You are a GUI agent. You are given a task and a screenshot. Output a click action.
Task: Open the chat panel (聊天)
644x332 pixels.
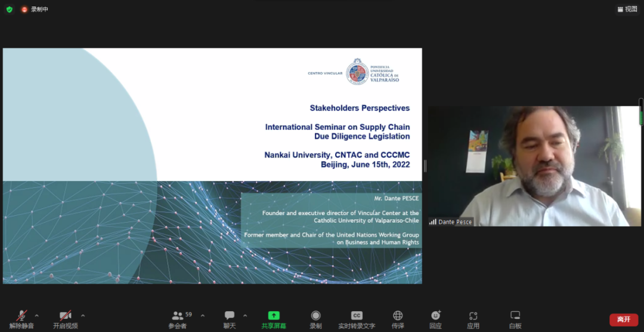[230, 318]
